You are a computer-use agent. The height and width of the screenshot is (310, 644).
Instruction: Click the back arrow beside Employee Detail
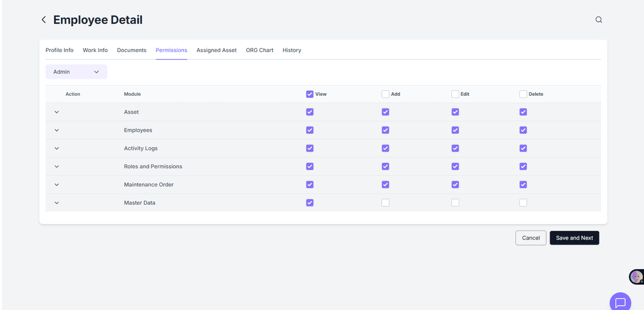[x=43, y=19]
